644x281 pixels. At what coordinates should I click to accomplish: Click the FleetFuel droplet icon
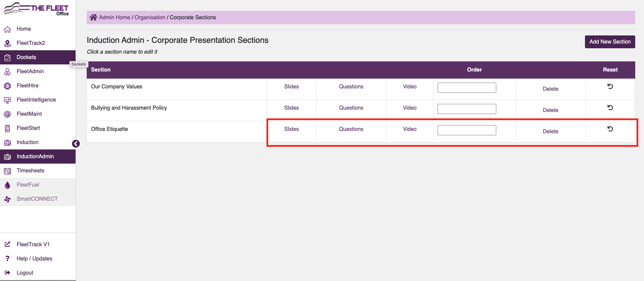click(x=7, y=185)
